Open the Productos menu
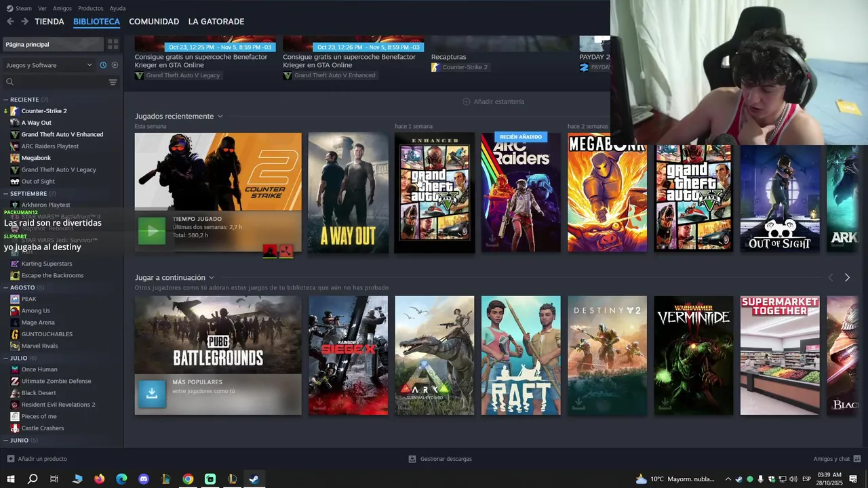The image size is (868, 488). click(91, 8)
